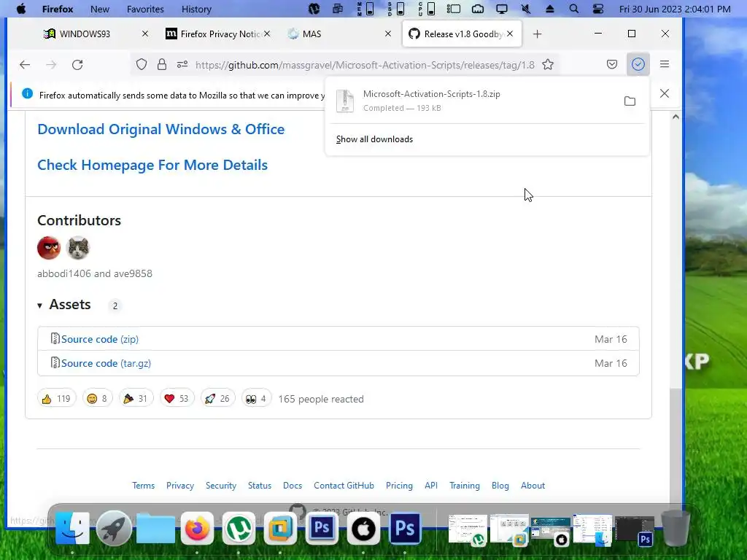The width and height of the screenshot is (747, 560).
Task: Open Launchpad rocket in the dock
Action: point(114,529)
